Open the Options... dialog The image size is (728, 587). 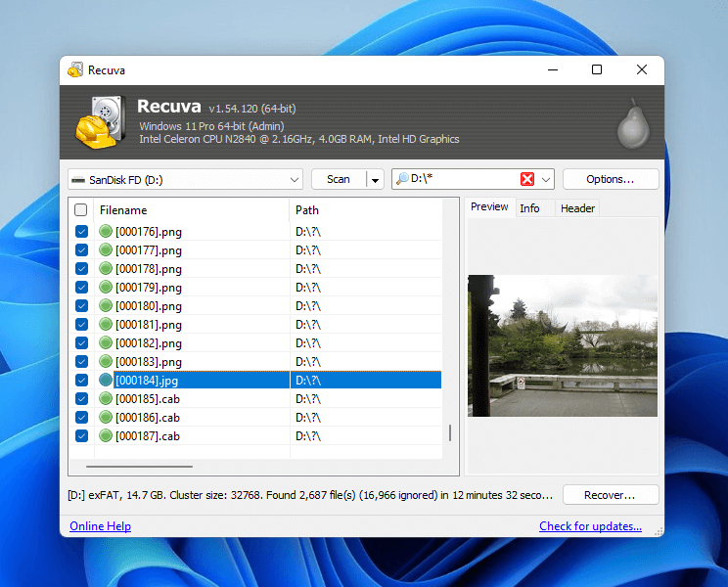(x=610, y=180)
